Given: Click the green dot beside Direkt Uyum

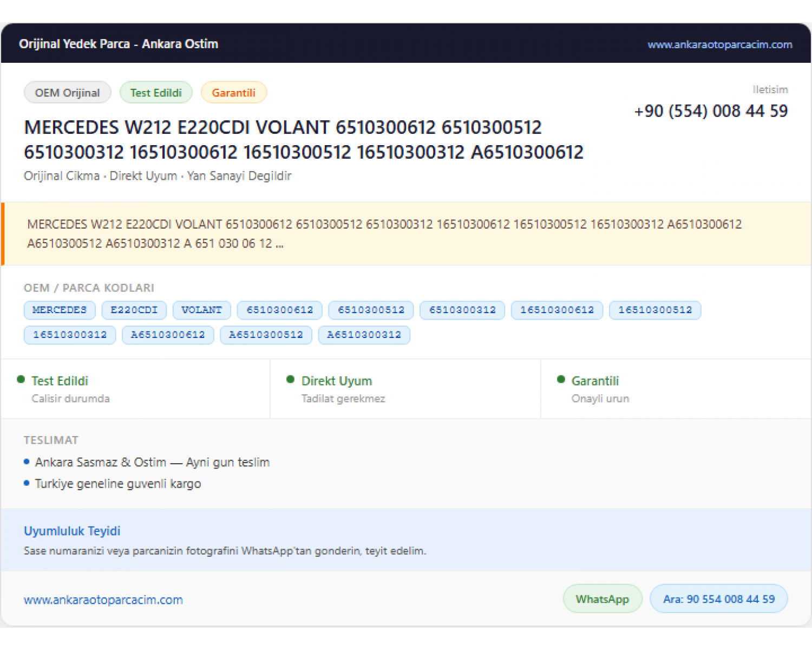Looking at the screenshot, I should coord(291,380).
